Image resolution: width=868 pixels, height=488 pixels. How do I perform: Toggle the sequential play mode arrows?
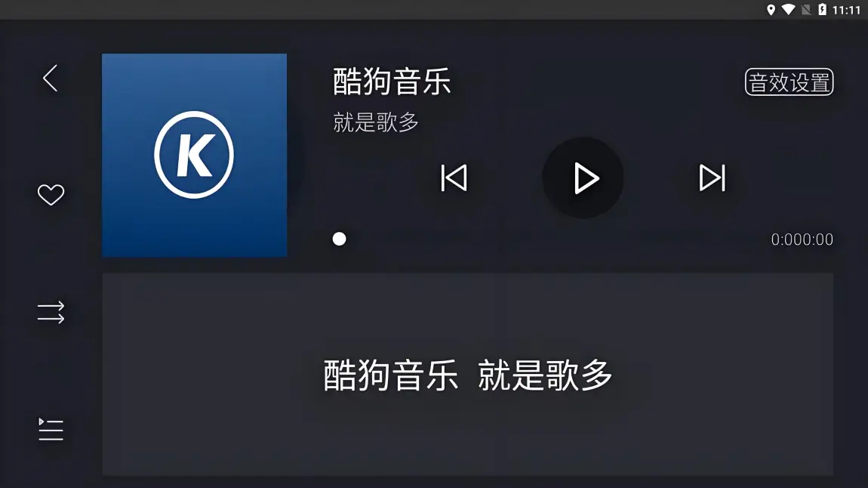[51, 313]
